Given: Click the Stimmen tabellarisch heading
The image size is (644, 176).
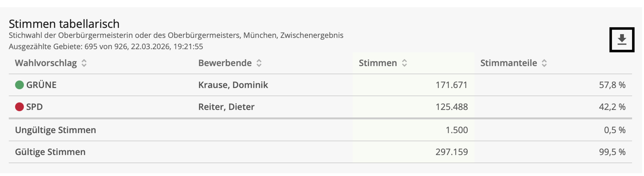Looking at the screenshot, I should 64,24.
